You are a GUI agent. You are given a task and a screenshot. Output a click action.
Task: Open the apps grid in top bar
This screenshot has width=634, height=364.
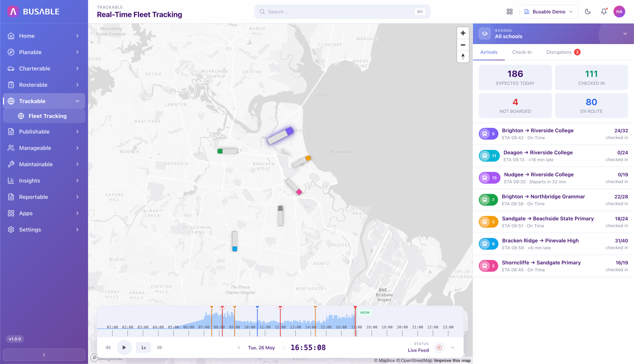pos(510,12)
